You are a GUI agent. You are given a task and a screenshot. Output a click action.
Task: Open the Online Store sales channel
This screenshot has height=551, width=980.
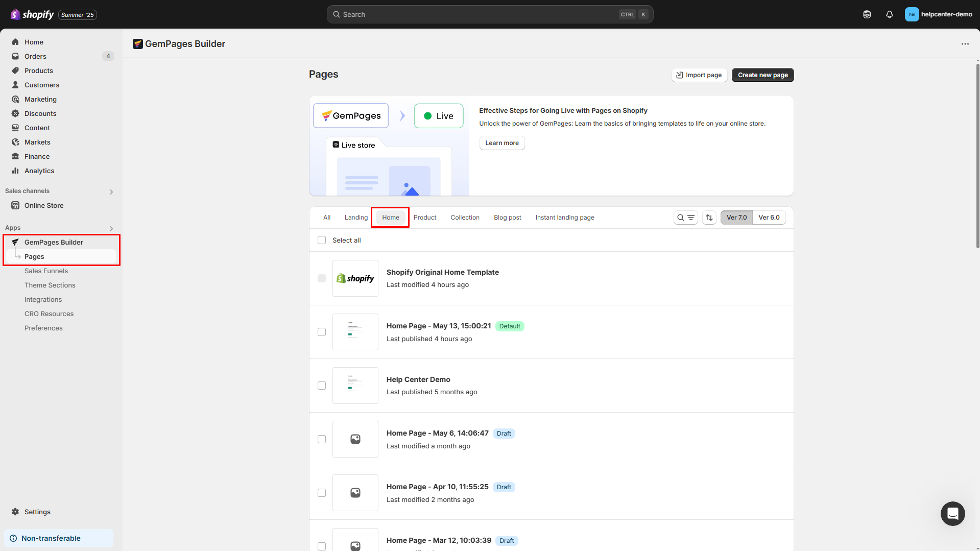(44, 205)
